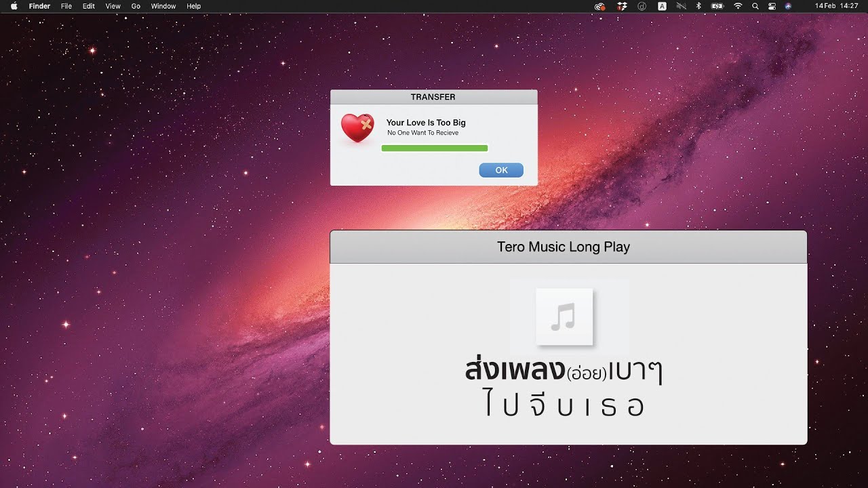
Task: Open Control Center icon
Action: coord(772,6)
